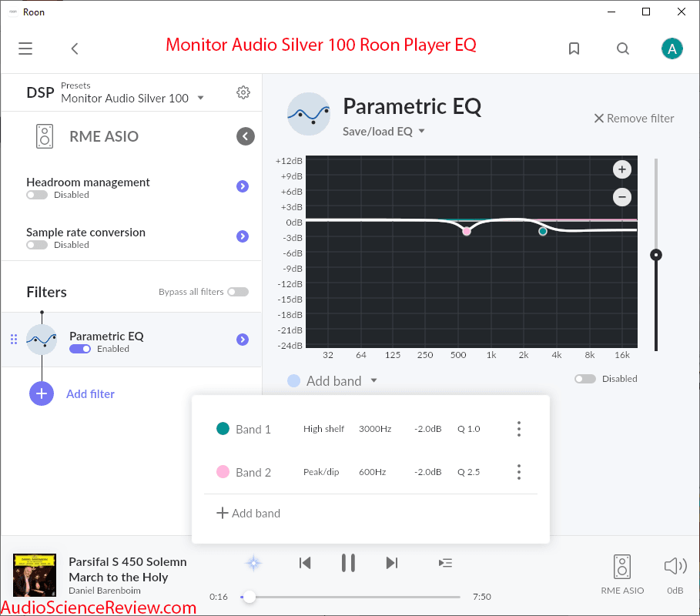This screenshot has width=700, height=616.
Task: Skip to next track
Action: (391, 563)
